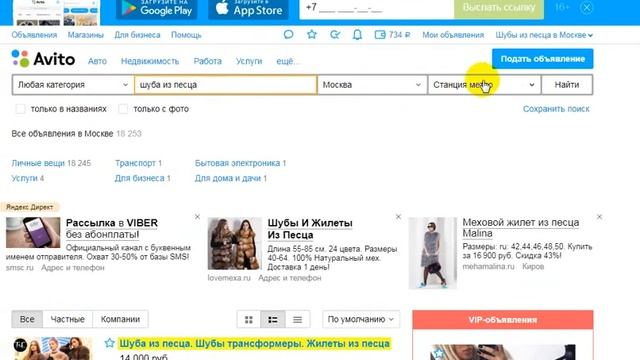Viewport: 640px width, 360px height.
Task: Click the Avito logo
Action: [43, 59]
